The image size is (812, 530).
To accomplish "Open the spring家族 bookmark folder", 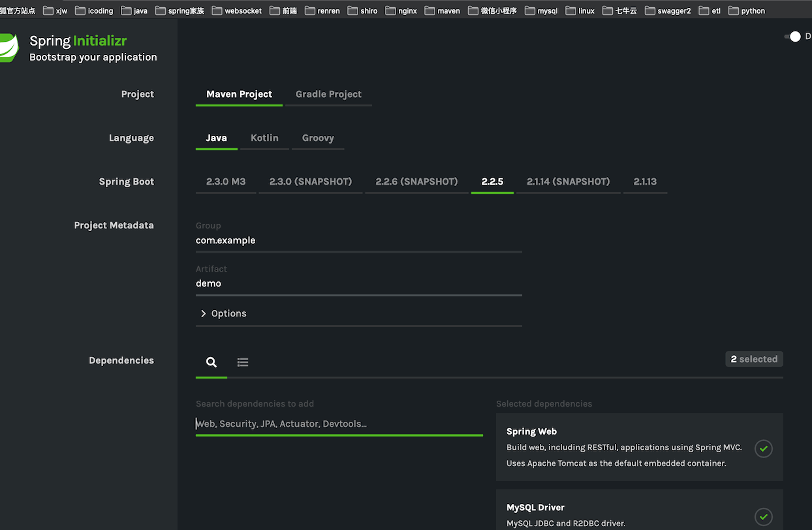I will [180, 10].
